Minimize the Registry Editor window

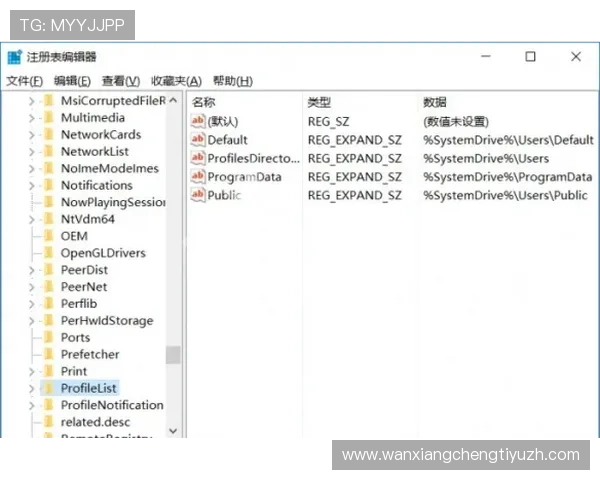(486, 56)
